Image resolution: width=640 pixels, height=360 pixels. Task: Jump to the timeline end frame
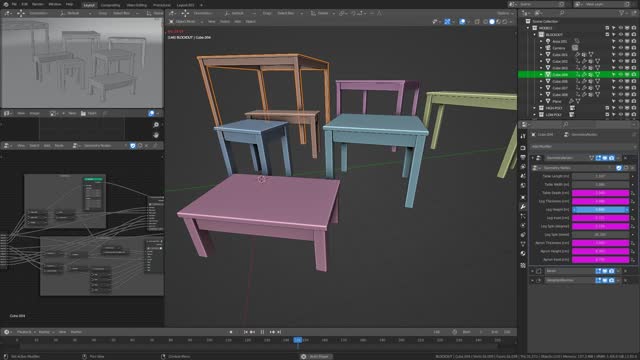click(279, 332)
